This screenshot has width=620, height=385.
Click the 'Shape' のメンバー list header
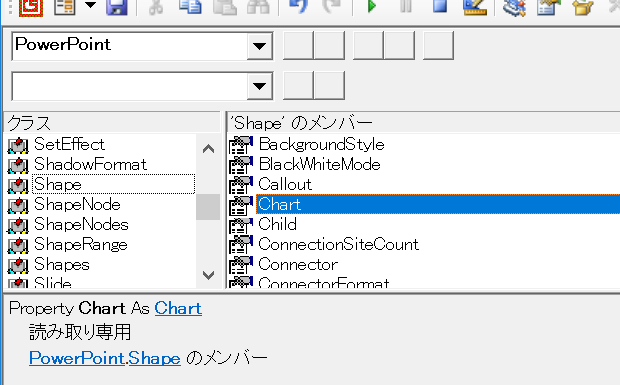click(424, 123)
